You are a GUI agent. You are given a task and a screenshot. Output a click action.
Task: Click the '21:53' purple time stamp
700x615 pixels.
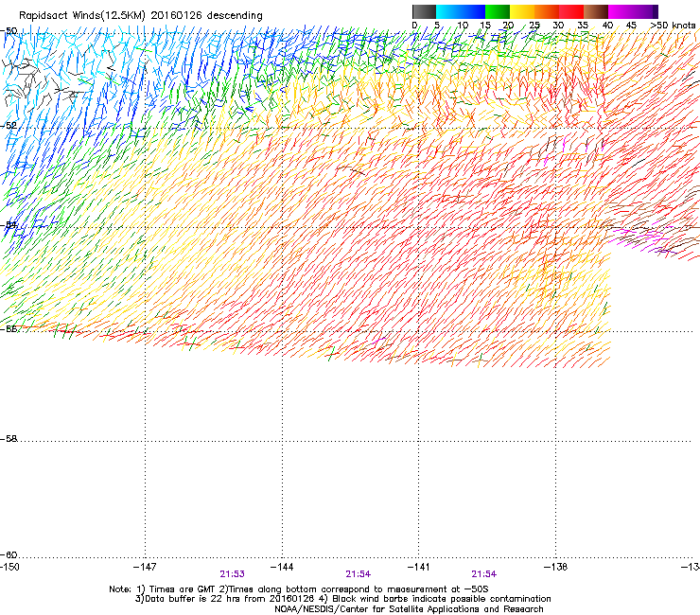click(232, 574)
